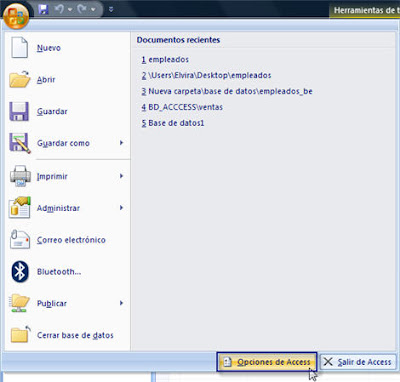400x382 pixels.
Task: Click the Undo arrow in quick access toolbar
Action: pyautogui.click(x=59, y=9)
